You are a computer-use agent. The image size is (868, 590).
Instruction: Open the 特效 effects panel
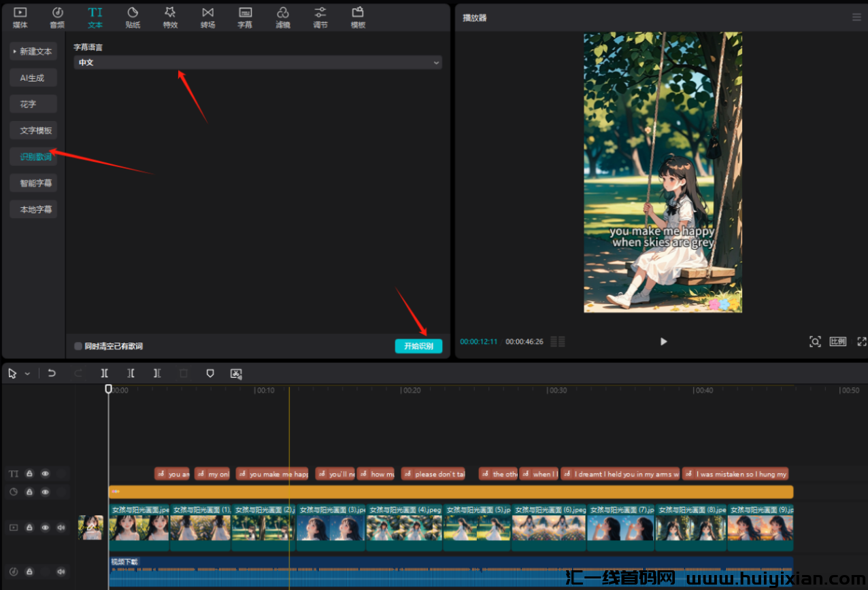coord(170,17)
